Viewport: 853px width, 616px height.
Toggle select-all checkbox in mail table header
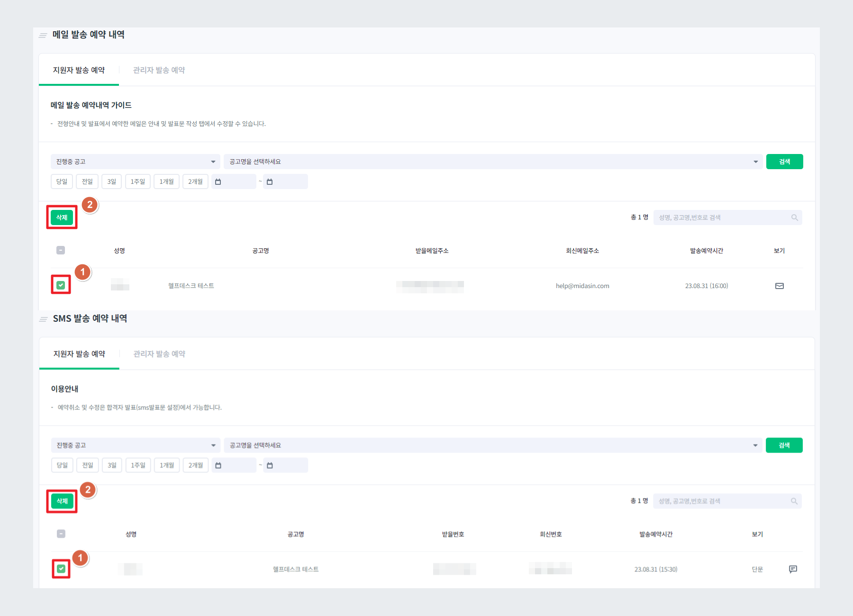click(x=61, y=250)
